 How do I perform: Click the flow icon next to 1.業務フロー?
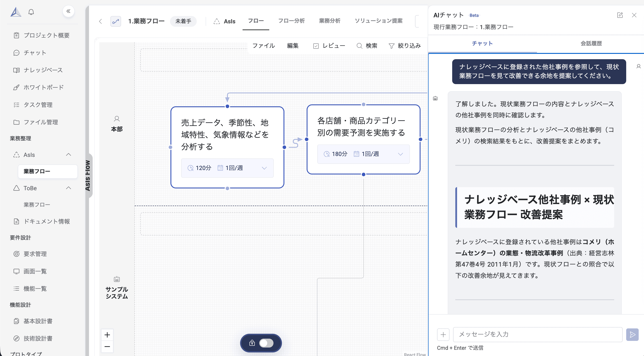[115, 21]
